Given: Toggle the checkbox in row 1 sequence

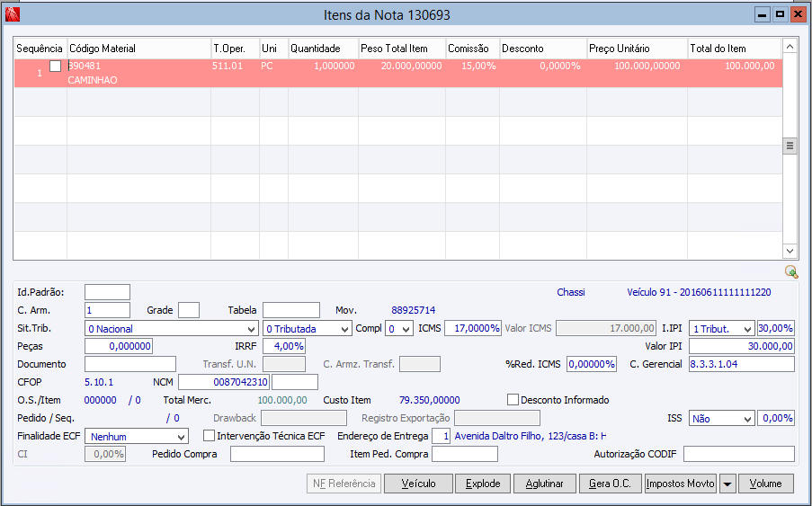Looking at the screenshot, I should pyautogui.click(x=56, y=66).
